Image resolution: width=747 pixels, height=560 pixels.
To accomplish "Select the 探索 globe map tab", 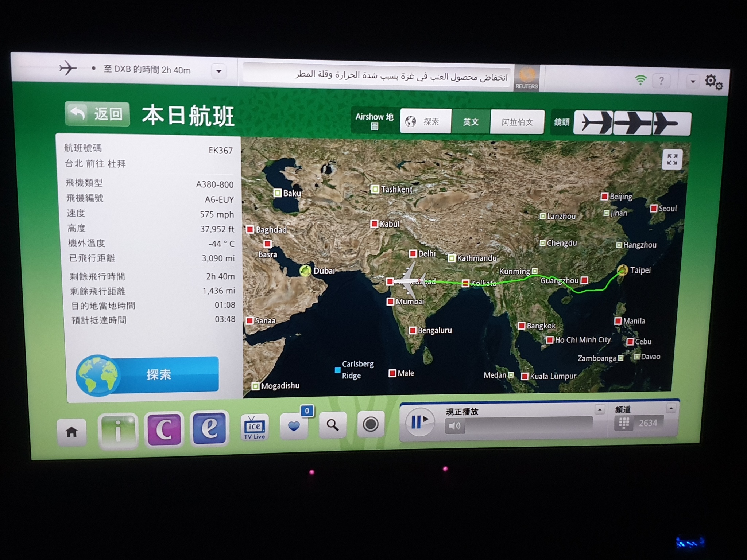I will 426,121.
